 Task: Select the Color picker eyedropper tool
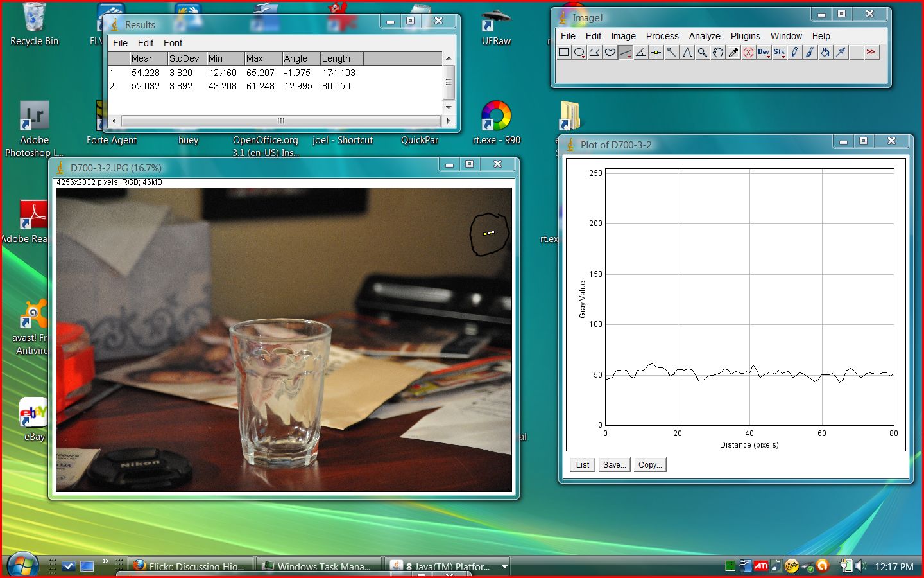pos(733,53)
